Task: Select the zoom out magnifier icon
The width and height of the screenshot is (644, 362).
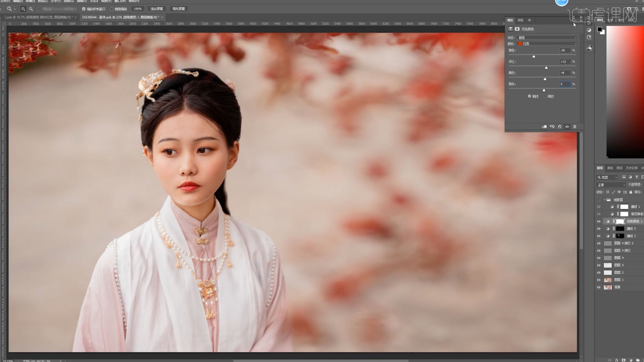Action: (31, 9)
